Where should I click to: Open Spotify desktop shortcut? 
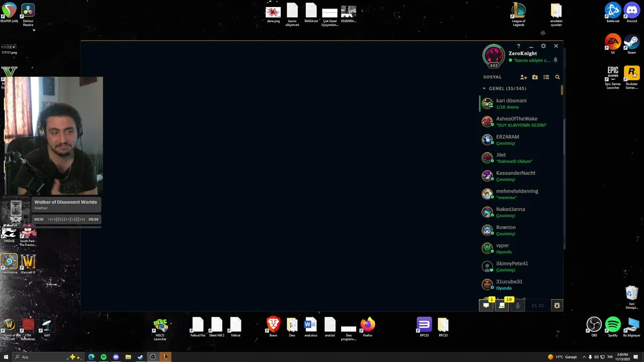613,327
